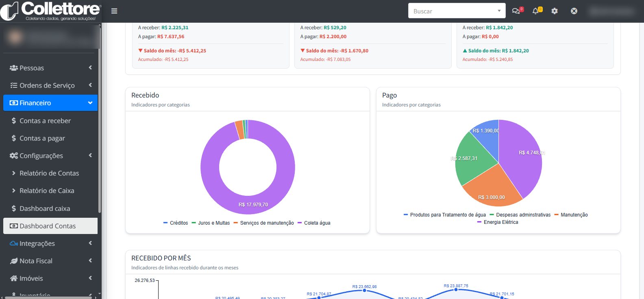644x299 pixels.
Task: Expand the Ordens de Serviço chevron
Action: (90, 85)
